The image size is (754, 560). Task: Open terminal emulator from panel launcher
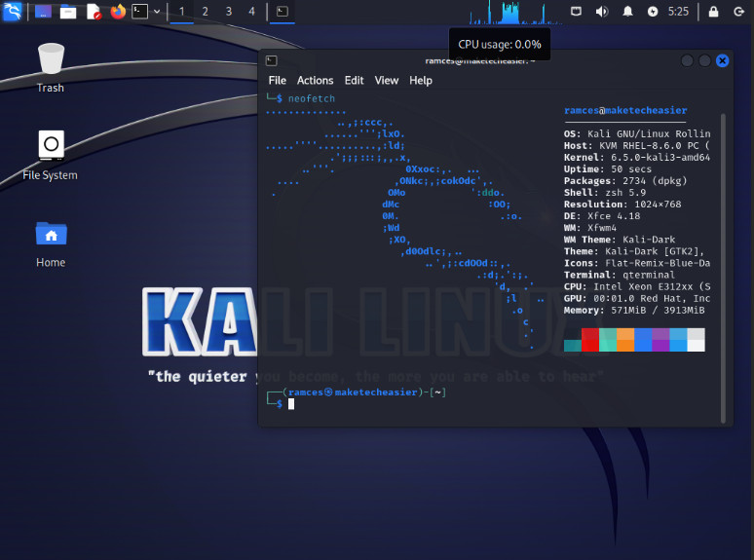point(140,11)
